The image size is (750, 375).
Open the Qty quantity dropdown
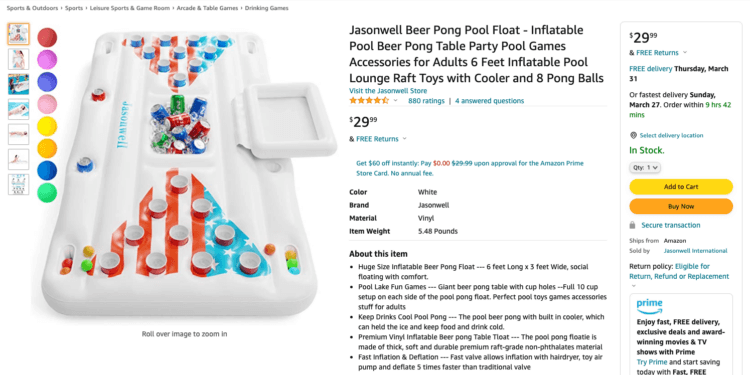pos(645,168)
